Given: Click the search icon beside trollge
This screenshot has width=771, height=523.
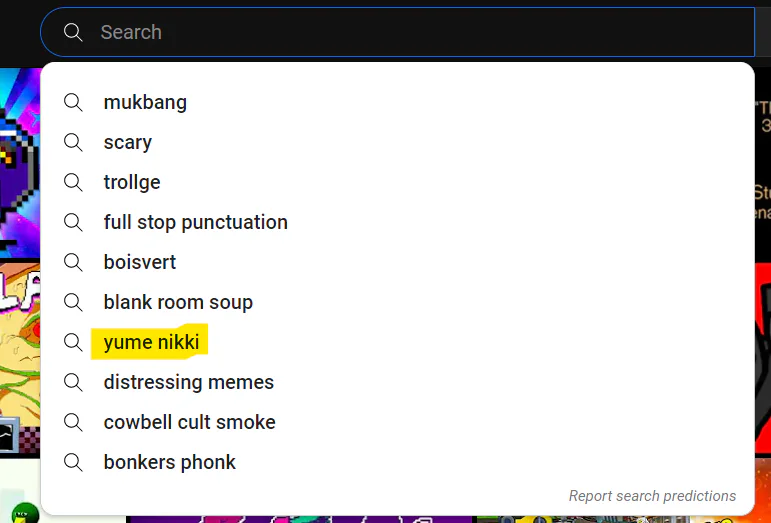Looking at the screenshot, I should click(x=73, y=182).
